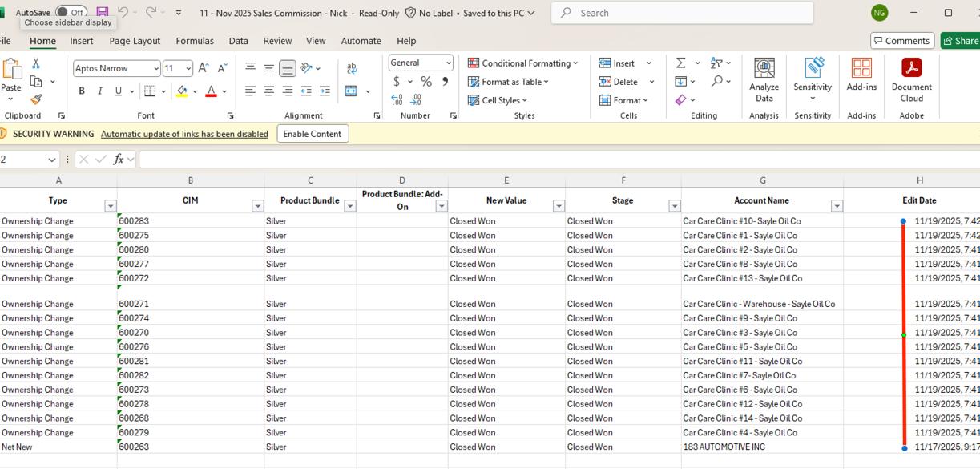
Task: Open the Automate tab
Action: (x=361, y=41)
